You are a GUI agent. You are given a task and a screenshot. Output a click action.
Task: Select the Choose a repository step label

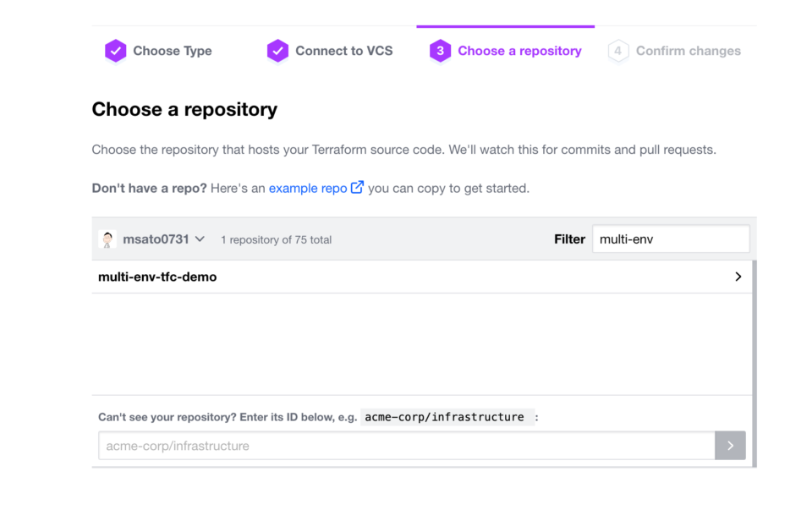click(519, 51)
